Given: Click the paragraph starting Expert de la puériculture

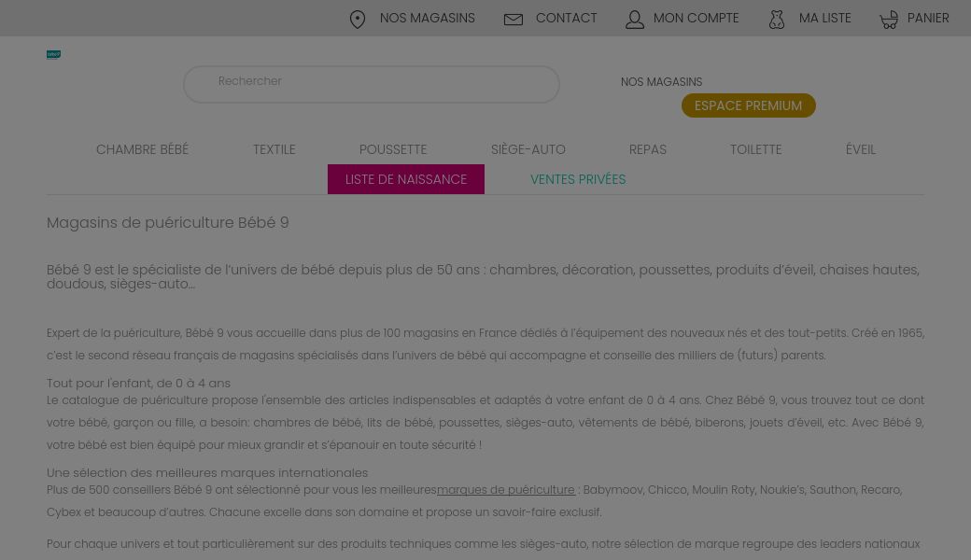Looking at the screenshot, I should click(x=485, y=344).
